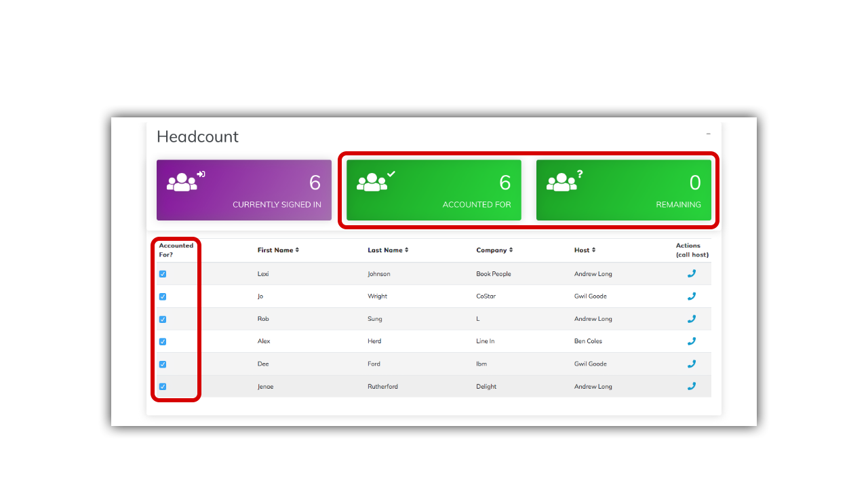Select host Andrew Long in Rob's row
Image resolution: width=868 pixels, height=502 pixels.
[x=593, y=319]
